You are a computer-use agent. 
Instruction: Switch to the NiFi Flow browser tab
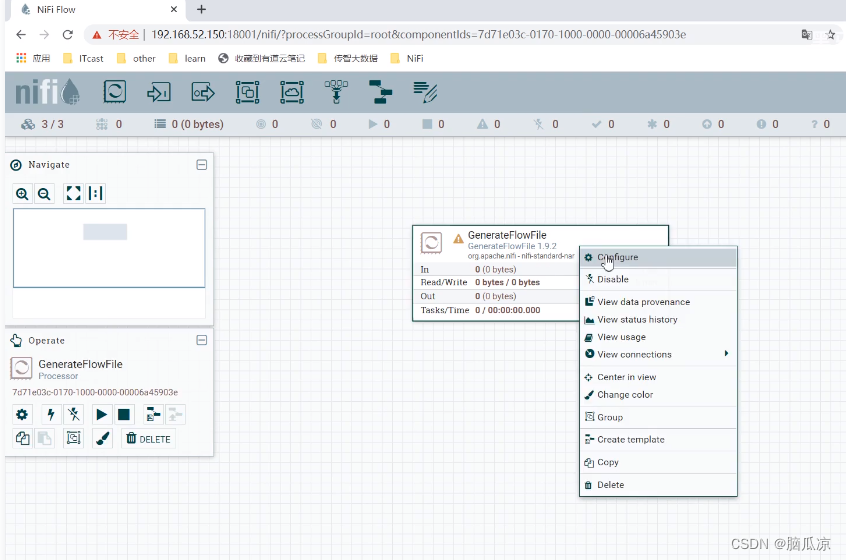[x=97, y=10]
